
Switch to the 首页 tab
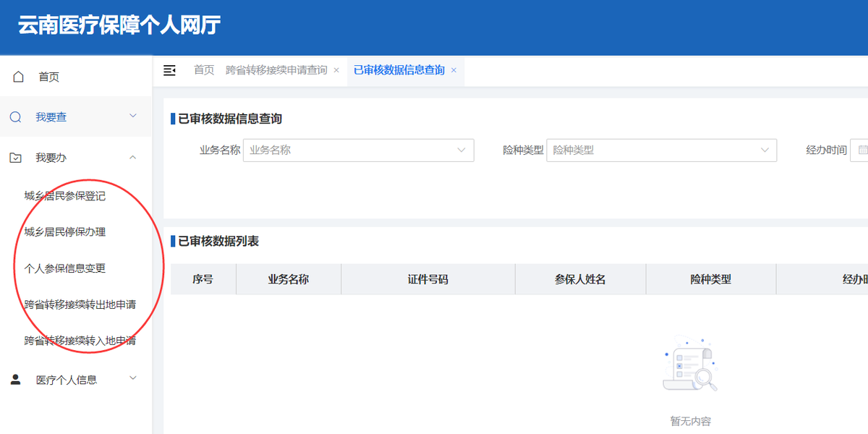click(x=204, y=70)
